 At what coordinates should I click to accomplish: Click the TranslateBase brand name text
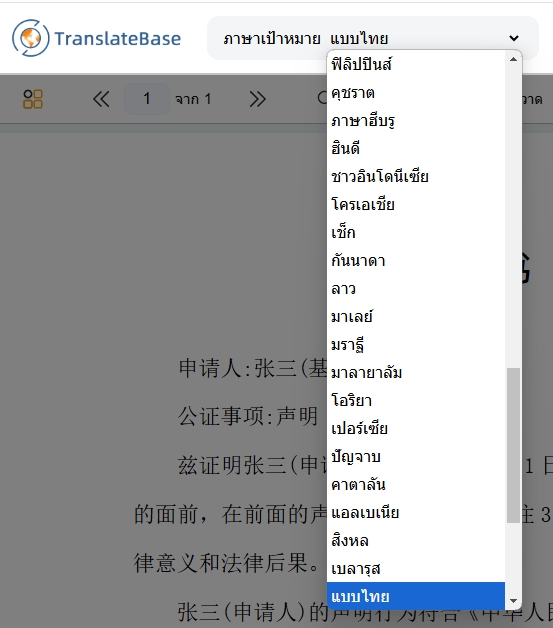pyautogui.click(x=117, y=39)
